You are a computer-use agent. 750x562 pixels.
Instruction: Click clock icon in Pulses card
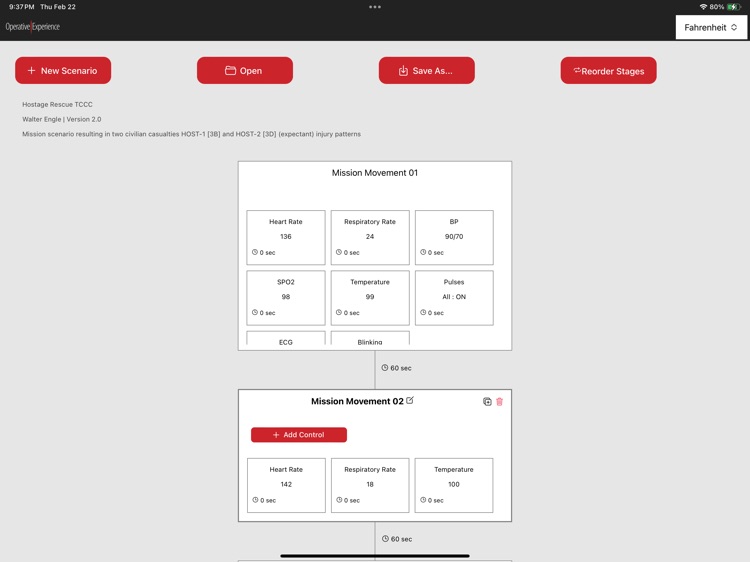[x=423, y=312]
